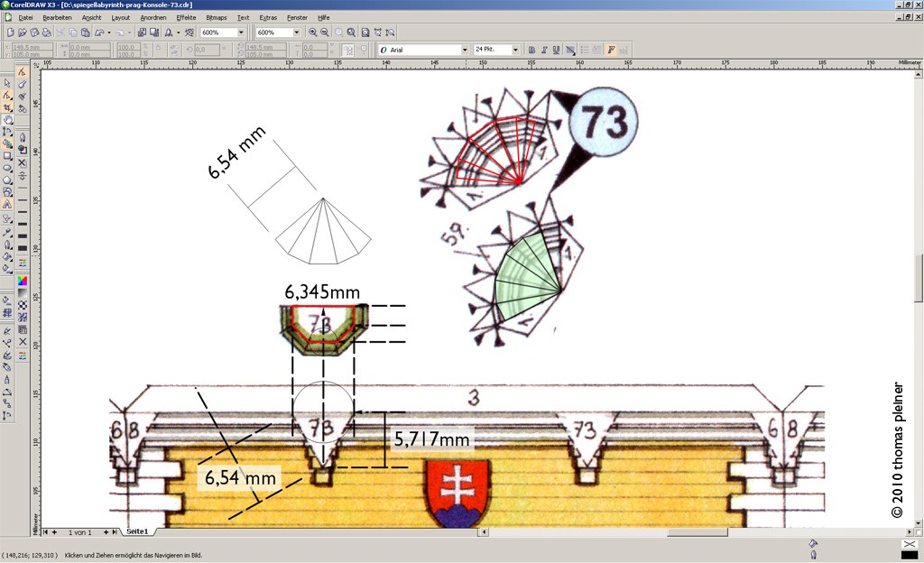The image size is (924, 563).
Task: Click the multicolor swatch in the flyout palette
Action: click(23, 281)
